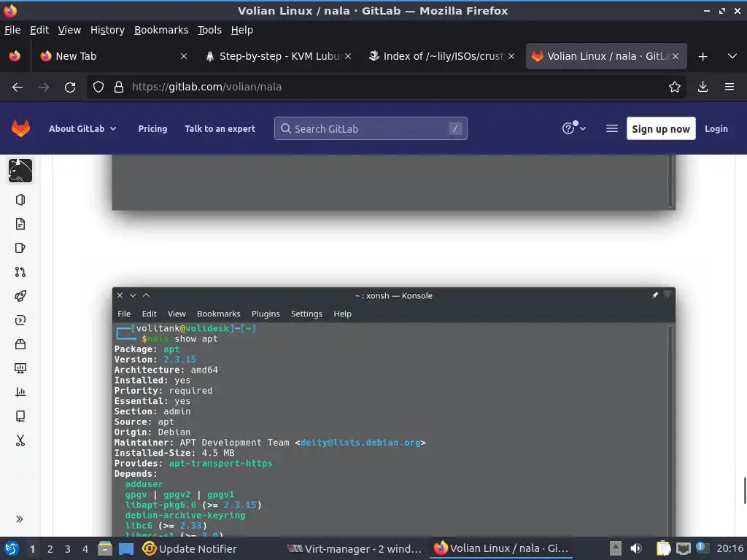Open Update Notifier taskbar entry
The width and height of the screenshot is (747, 560).
190,548
